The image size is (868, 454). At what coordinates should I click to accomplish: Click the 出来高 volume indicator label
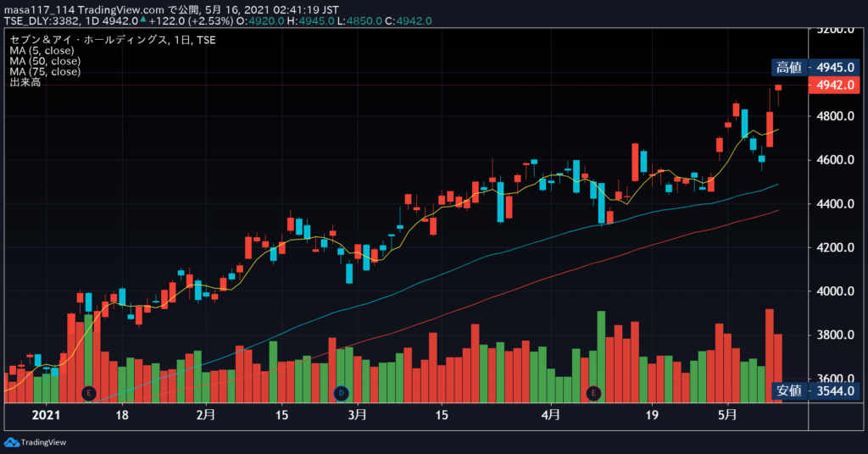tap(25, 82)
